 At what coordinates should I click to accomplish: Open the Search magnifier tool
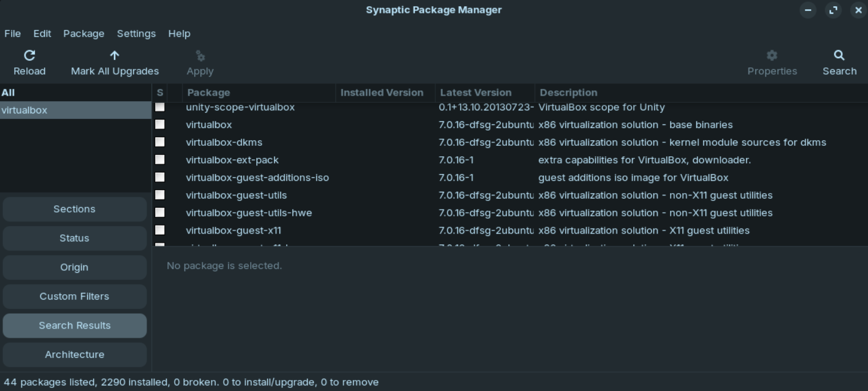(839, 55)
